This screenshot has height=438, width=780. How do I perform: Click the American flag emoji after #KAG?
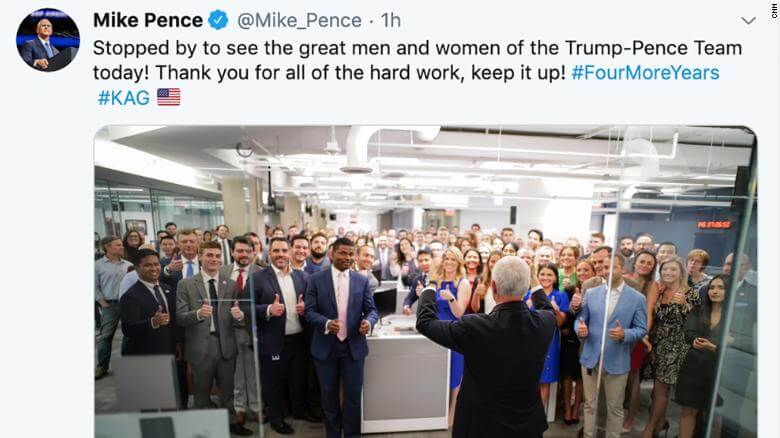pos(169,97)
